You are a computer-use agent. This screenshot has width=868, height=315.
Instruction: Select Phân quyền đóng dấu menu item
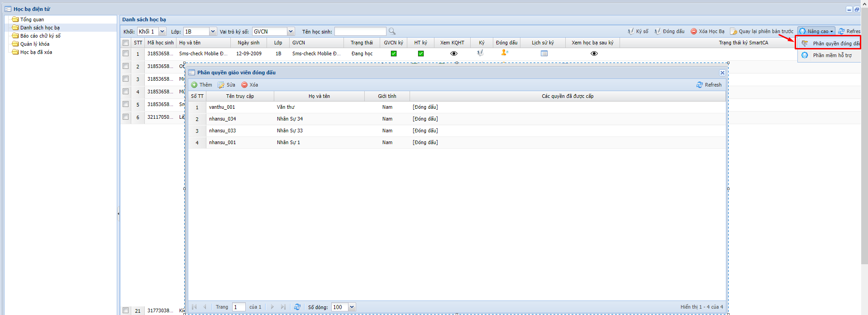831,44
